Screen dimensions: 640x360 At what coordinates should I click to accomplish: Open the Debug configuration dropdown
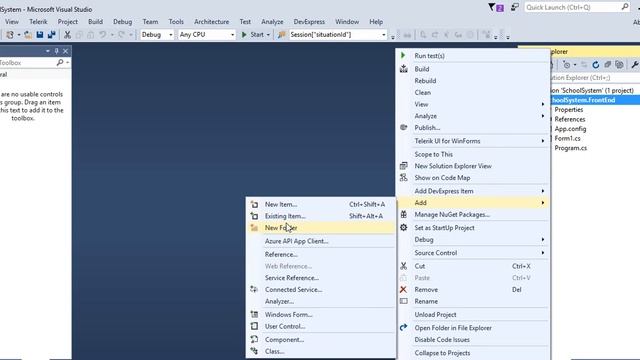point(157,35)
